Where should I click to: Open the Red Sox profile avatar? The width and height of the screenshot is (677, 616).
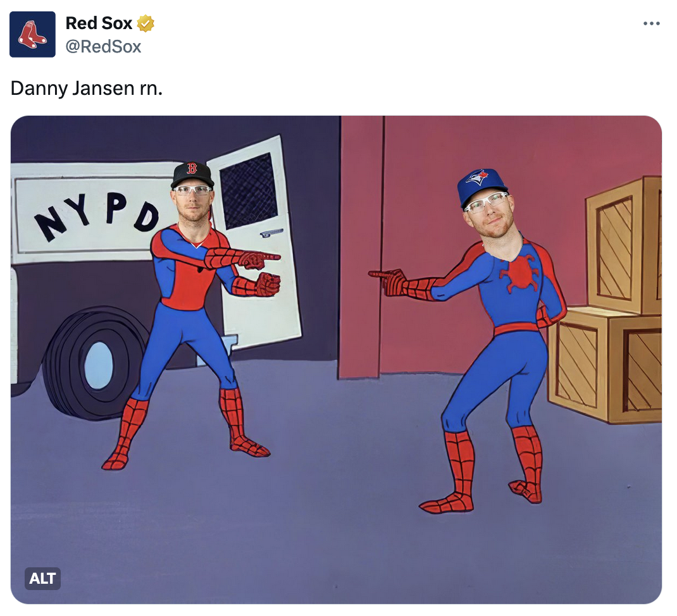point(32,34)
